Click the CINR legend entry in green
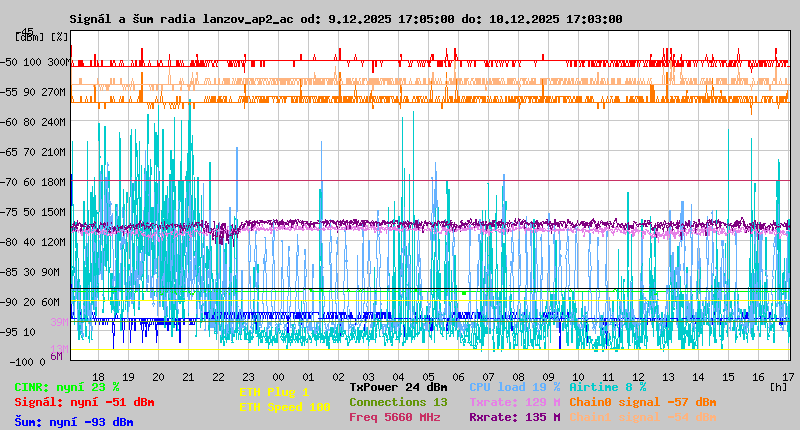The width and height of the screenshot is (800, 430). tap(66, 387)
